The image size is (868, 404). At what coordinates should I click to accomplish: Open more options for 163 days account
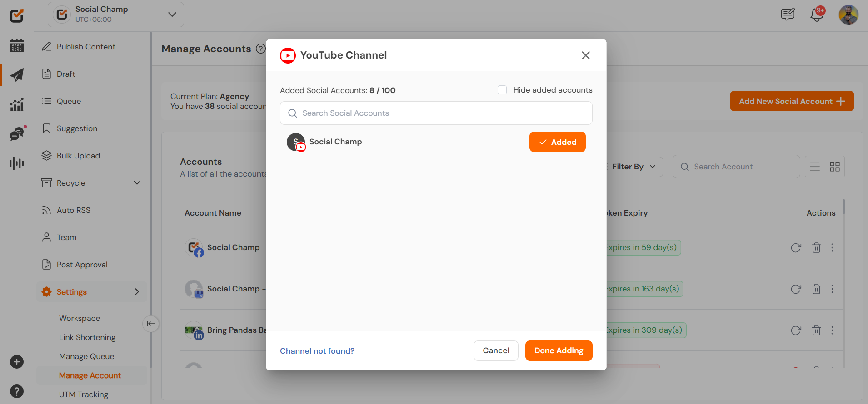[x=832, y=289]
